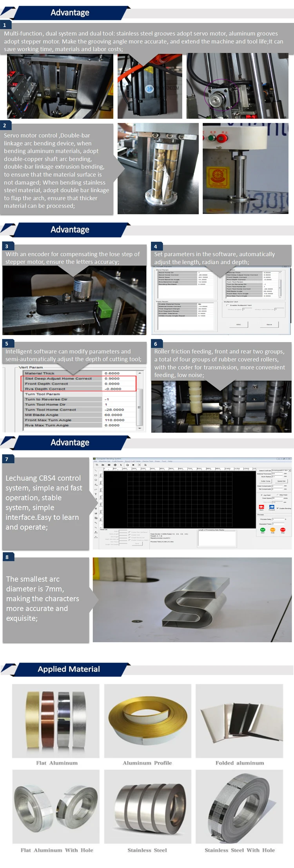
Task: Click the Material Thickness input field
Action: [x=278, y=474]
